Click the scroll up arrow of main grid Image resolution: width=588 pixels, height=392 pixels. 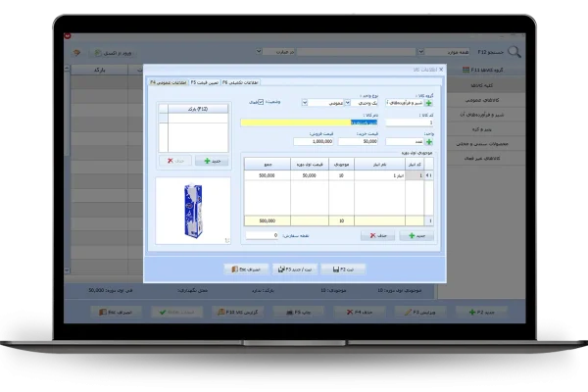click(x=67, y=69)
